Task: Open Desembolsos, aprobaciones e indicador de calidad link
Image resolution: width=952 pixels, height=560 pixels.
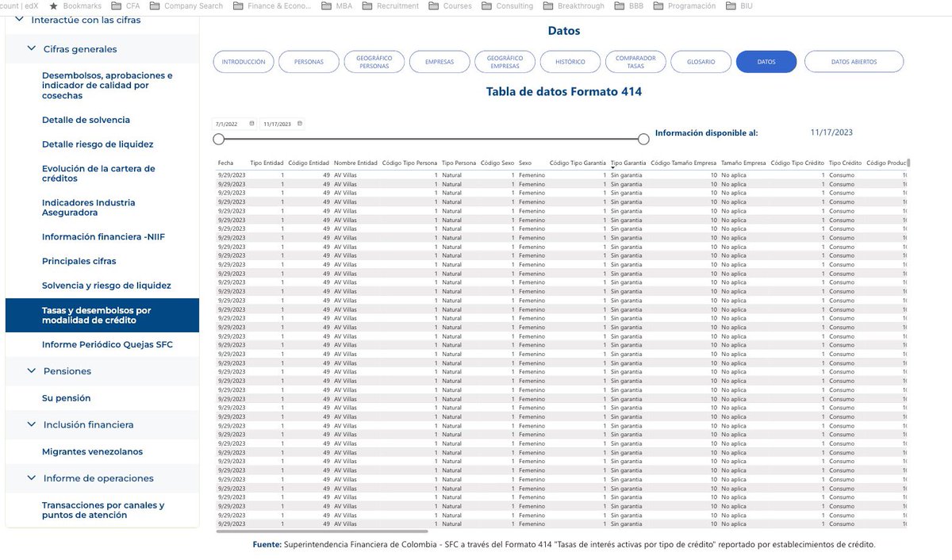Action: 107,86
